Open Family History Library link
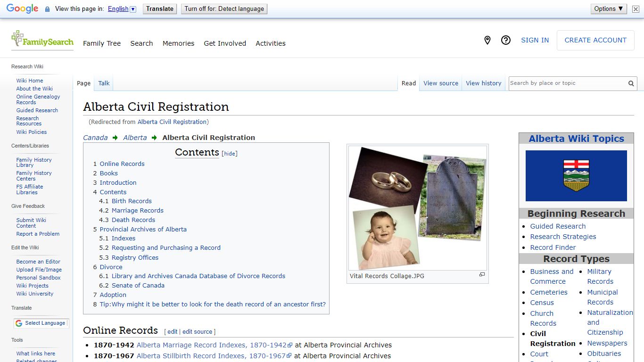 [34, 163]
